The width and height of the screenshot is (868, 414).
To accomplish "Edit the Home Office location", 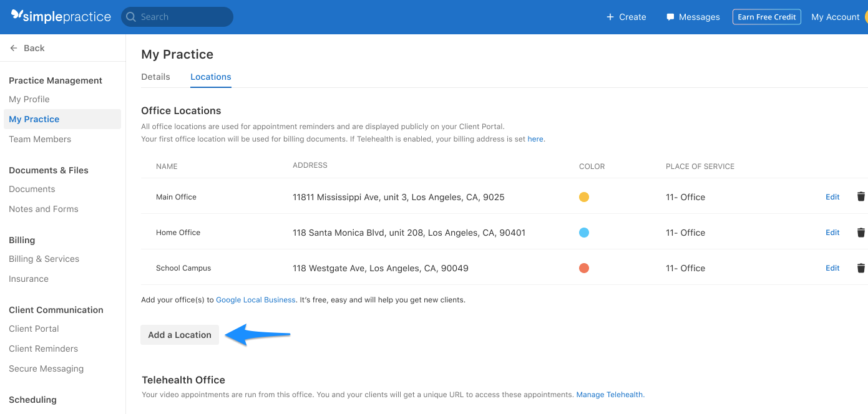I will [832, 232].
